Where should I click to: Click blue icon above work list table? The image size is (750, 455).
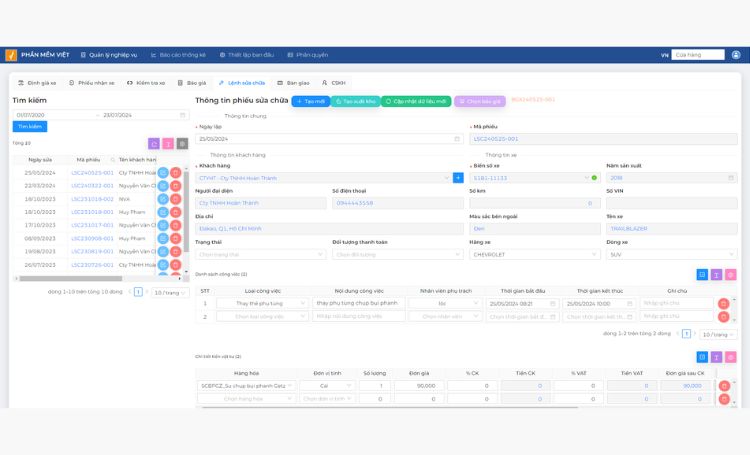pyautogui.click(x=702, y=274)
